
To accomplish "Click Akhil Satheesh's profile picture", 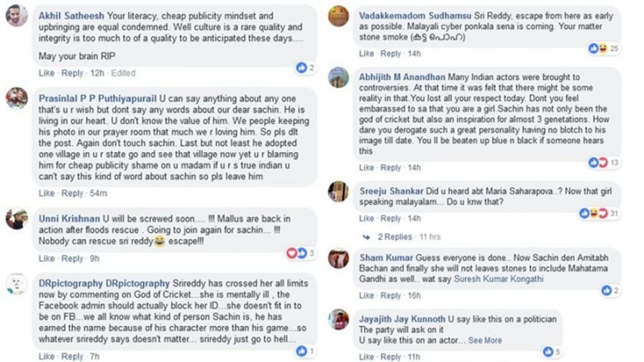I will (x=17, y=16).
